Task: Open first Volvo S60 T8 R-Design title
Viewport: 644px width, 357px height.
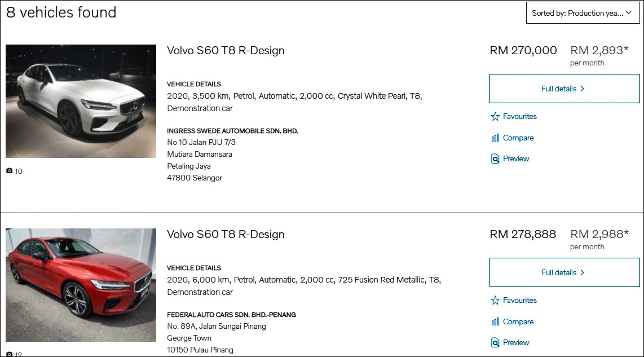Action: [226, 51]
